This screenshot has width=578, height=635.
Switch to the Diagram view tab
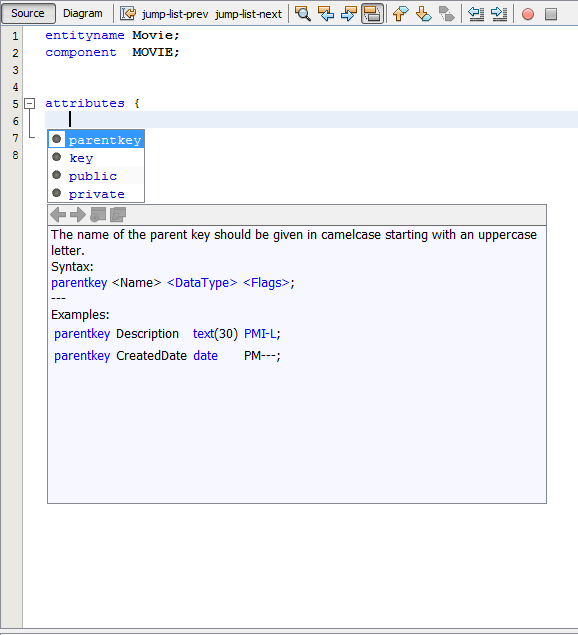(x=83, y=13)
